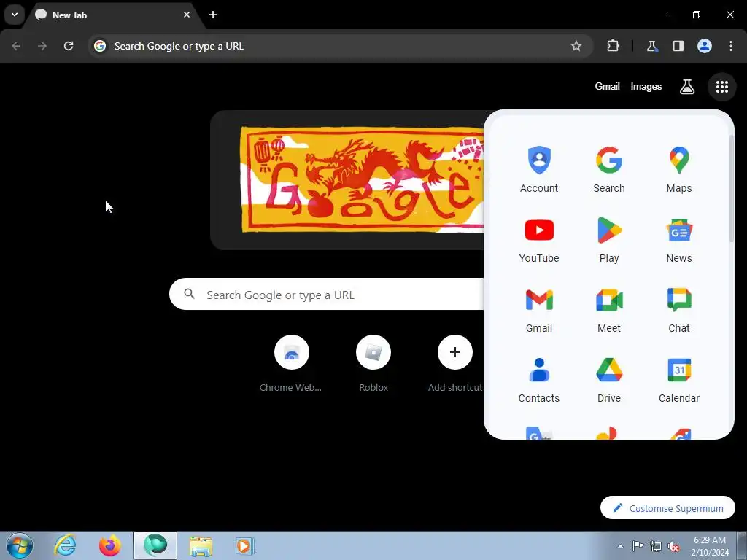
Task: Click the apps panel scrollbar
Action: pyautogui.click(x=731, y=188)
